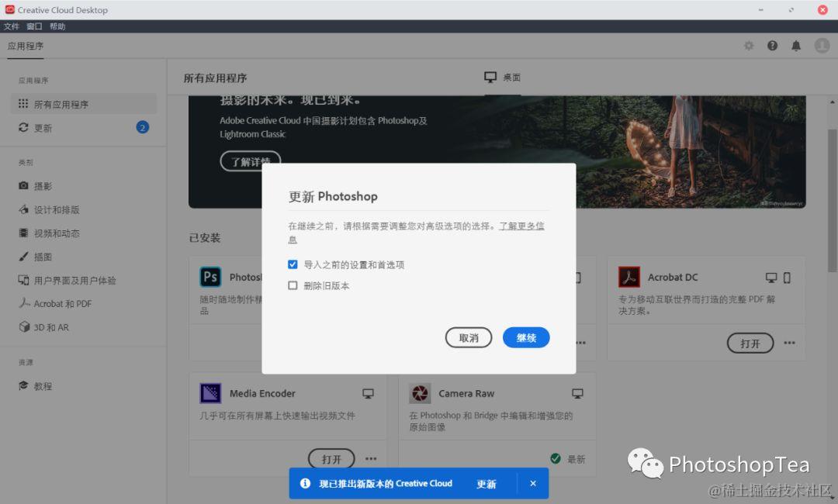Click the 取消 button in dialog

tap(468, 337)
